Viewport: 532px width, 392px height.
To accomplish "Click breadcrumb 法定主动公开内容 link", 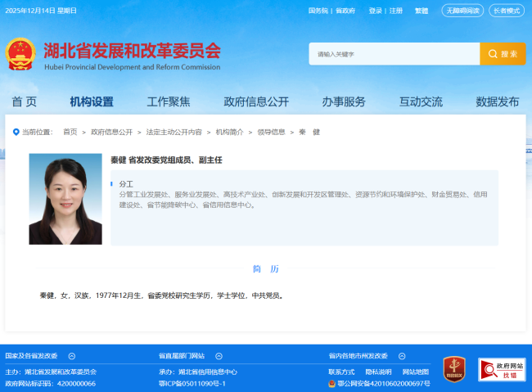I will [x=174, y=132].
